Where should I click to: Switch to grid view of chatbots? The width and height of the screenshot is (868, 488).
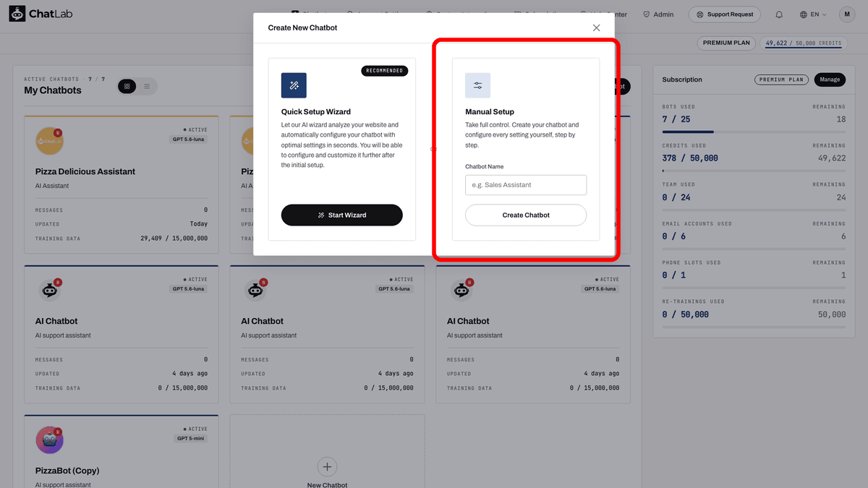[x=127, y=87]
